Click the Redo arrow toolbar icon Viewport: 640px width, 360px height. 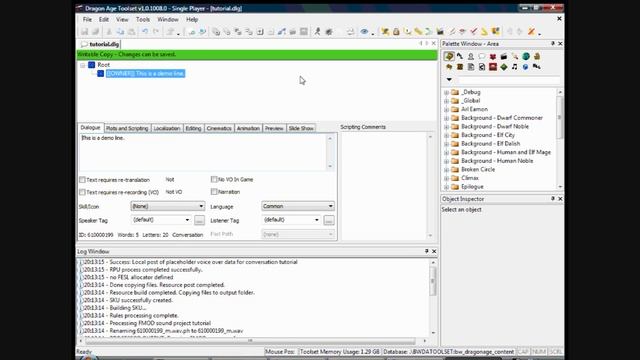coord(156,31)
